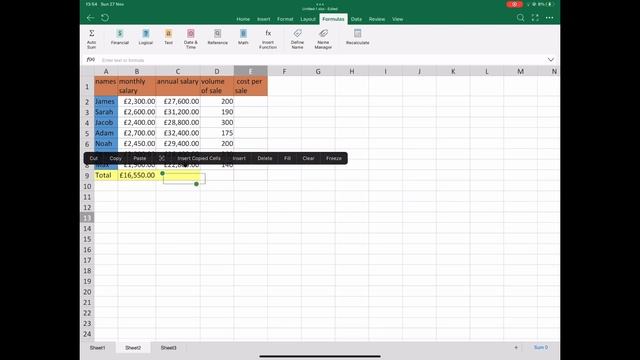Screen dimensions: 640x360
Task: Select cell with £16,550.00 total
Action: tap(137, 175)
